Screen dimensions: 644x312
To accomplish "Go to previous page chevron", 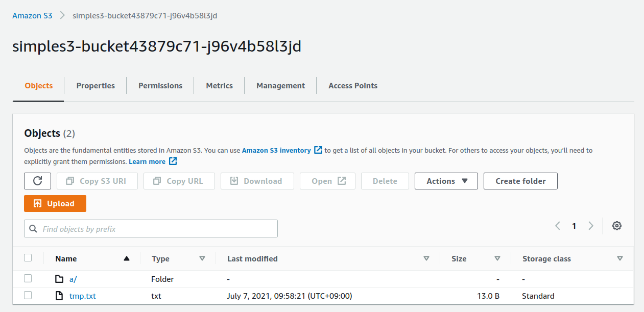I will (558, 226).
